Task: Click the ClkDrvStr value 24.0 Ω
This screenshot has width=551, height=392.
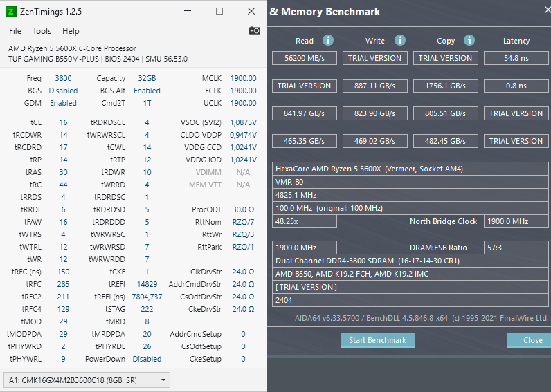Action: 243,272
